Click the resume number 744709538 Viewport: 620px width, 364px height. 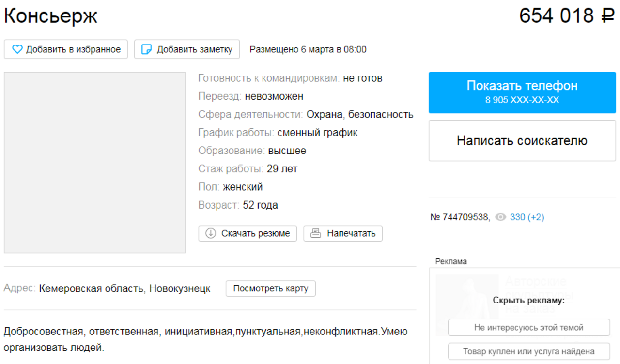[460, 217]
